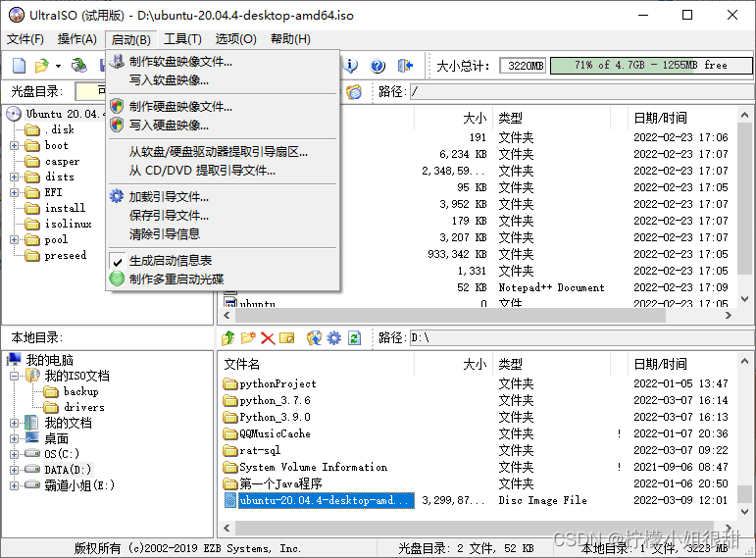Screen dimensions: 756x558
Task: Expand the EFI folder node
Action: click(x=14, y=192)
